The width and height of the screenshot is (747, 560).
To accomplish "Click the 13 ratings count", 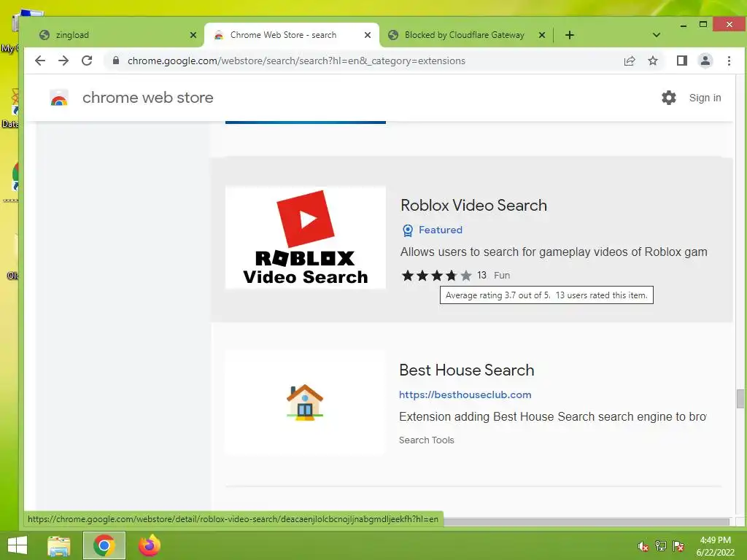I will pos(481,275).
